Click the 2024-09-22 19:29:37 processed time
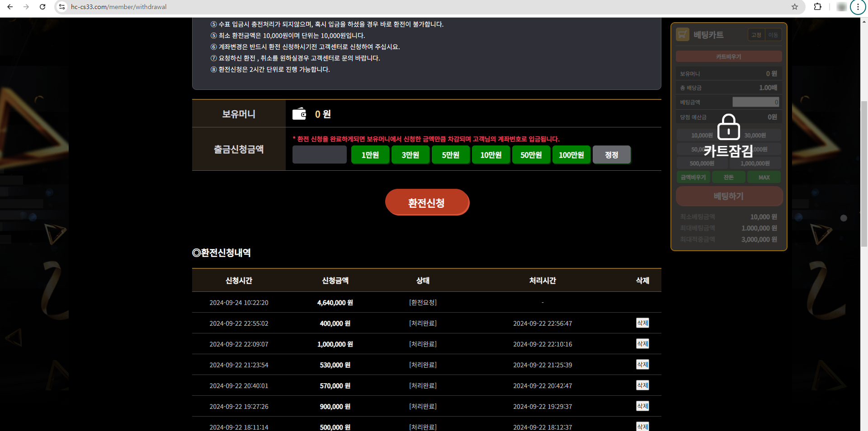 [x=542, y=407]
